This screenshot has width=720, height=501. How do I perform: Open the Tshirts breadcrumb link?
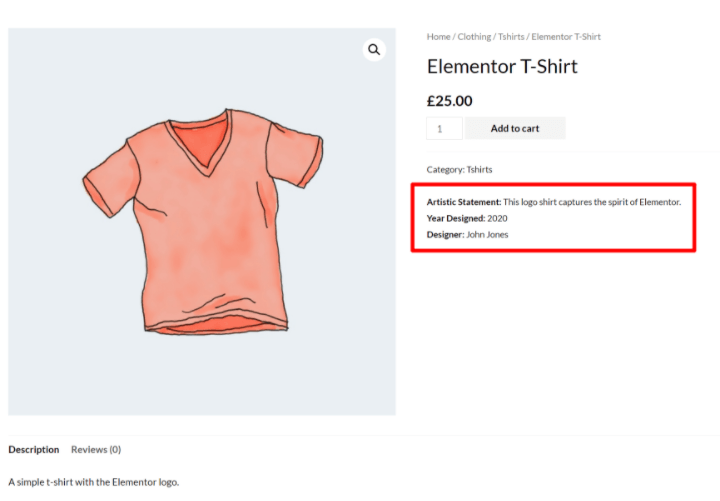pyautogui.click(x=511, y=37)
